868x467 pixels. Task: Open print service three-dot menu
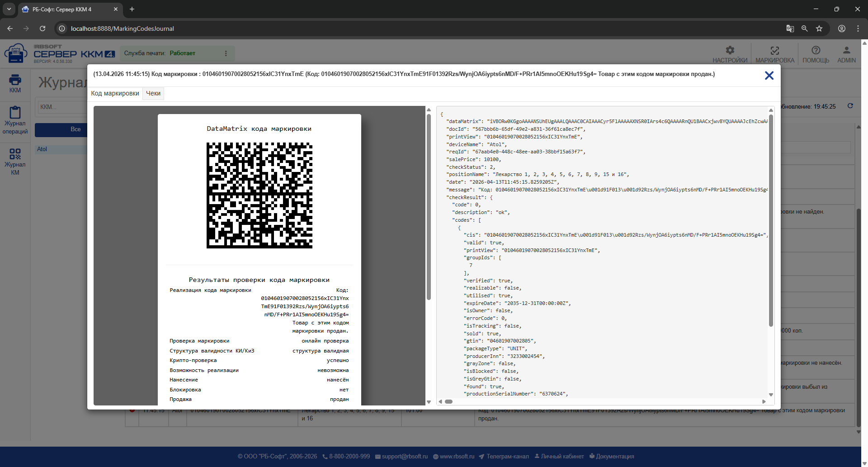[226, 53]
